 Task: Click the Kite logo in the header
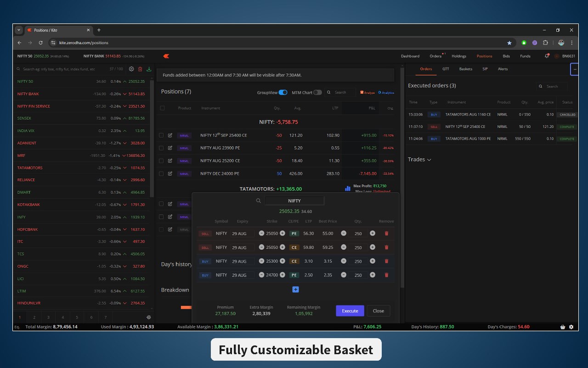pyautogui.click(x=166, y=56)
